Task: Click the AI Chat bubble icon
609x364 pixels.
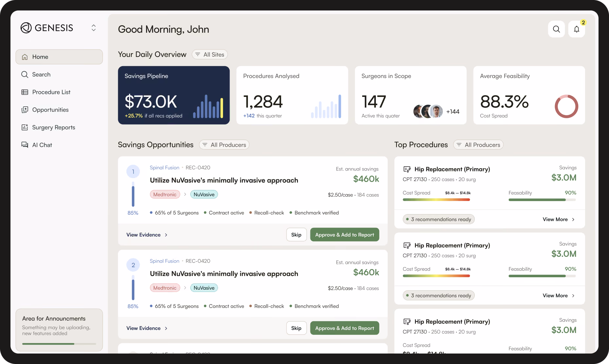Action: click(x=25, y=145)
